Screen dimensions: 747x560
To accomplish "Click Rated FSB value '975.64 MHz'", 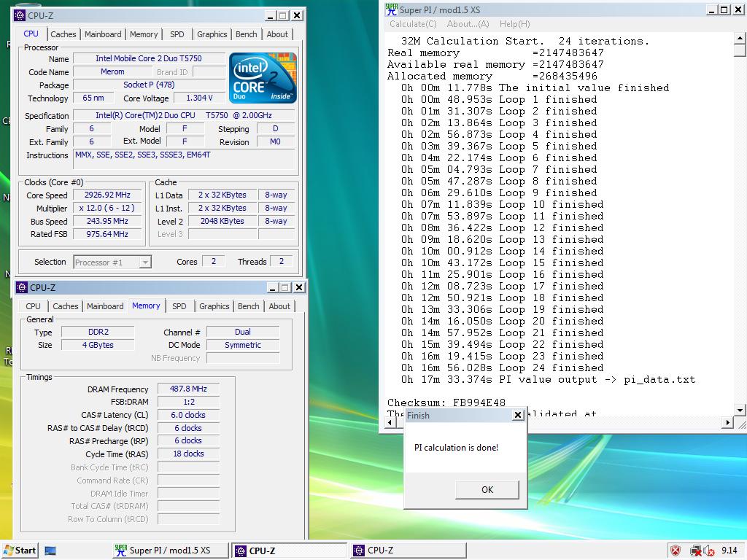I will (x=107, y=234).
